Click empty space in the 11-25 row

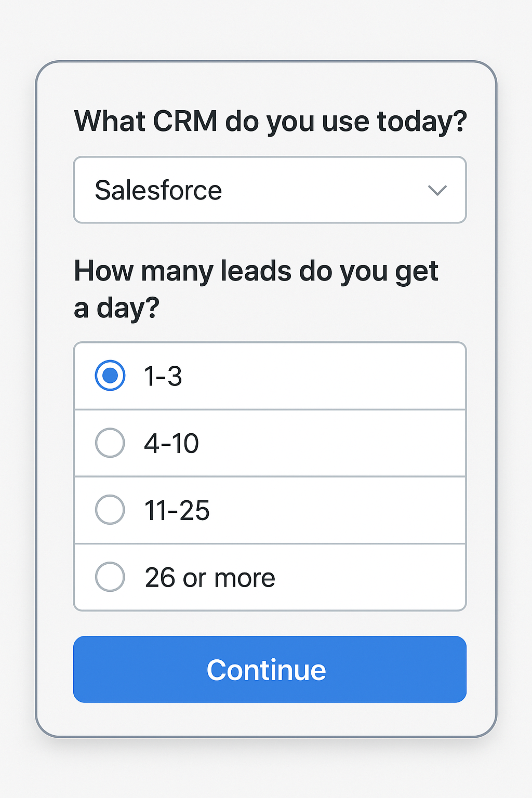coord(338,510)
